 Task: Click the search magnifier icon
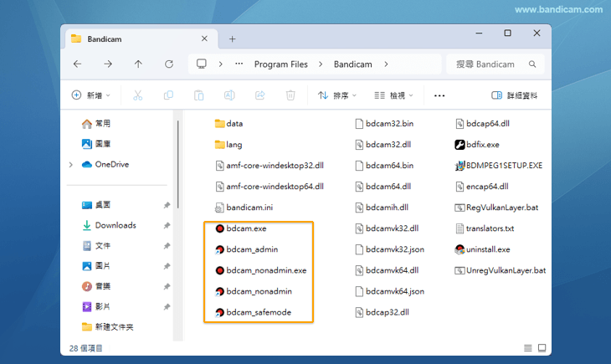532,64
